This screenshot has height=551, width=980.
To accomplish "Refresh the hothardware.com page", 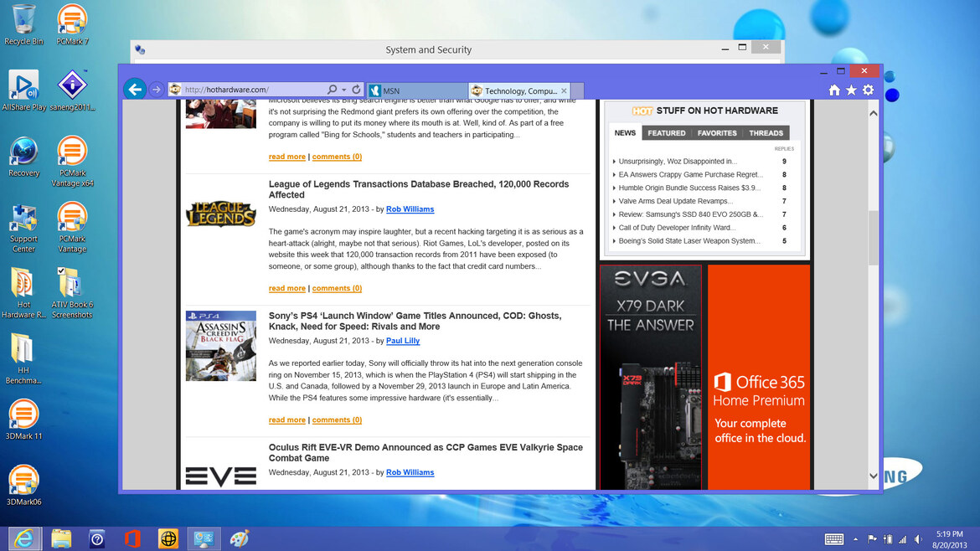I will point(356,90).
